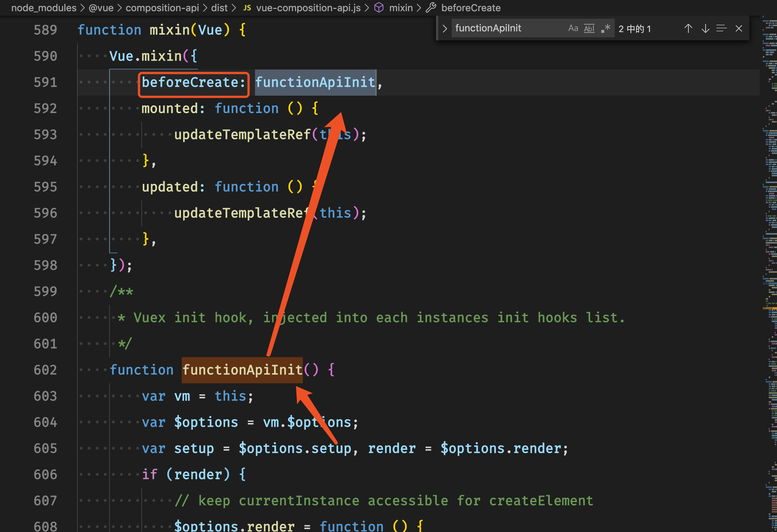Open the composition-api breadcrumb folder

pos(162,7)
